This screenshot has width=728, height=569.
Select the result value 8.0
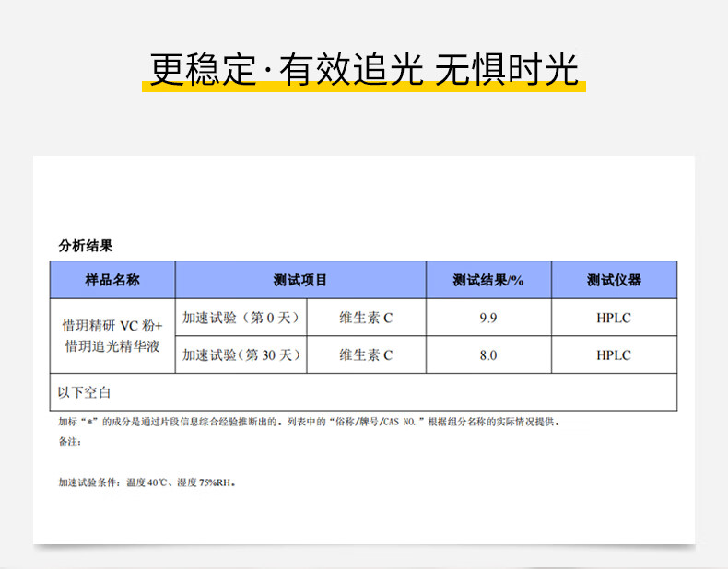click(488, 355)
